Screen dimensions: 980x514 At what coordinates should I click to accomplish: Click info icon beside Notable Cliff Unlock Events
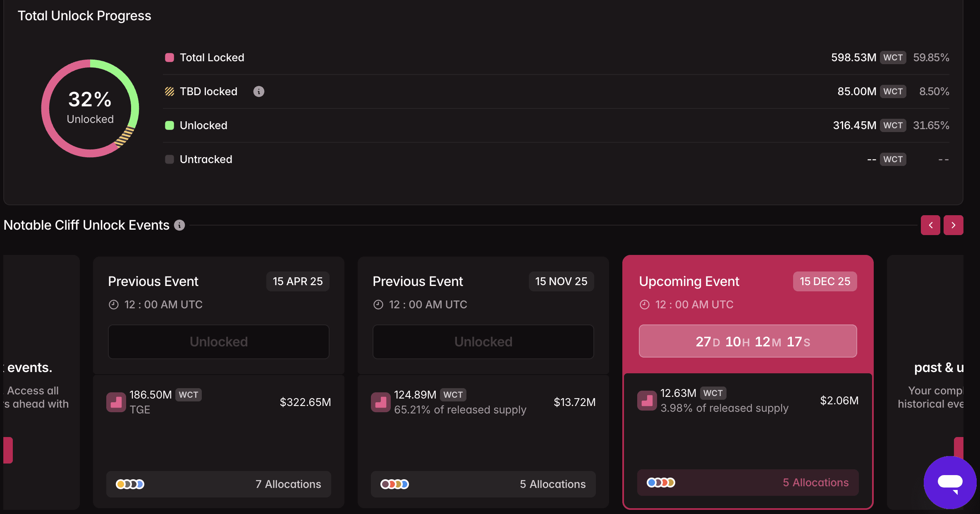(x=179, y=225)
